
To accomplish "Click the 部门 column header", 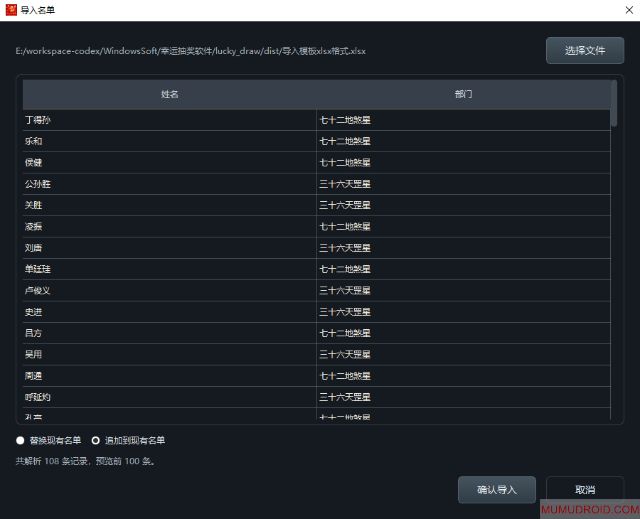I will tap(463, 94).
